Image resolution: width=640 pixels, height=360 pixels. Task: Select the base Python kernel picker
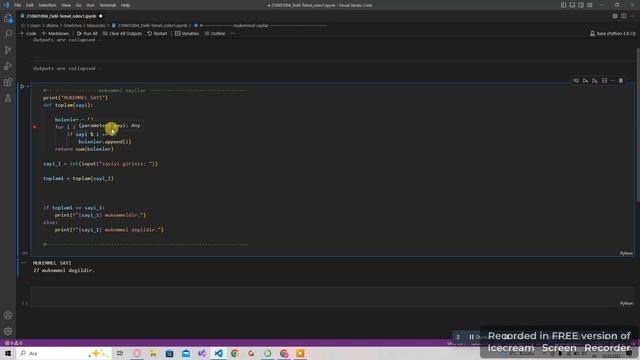pos(613,33)
